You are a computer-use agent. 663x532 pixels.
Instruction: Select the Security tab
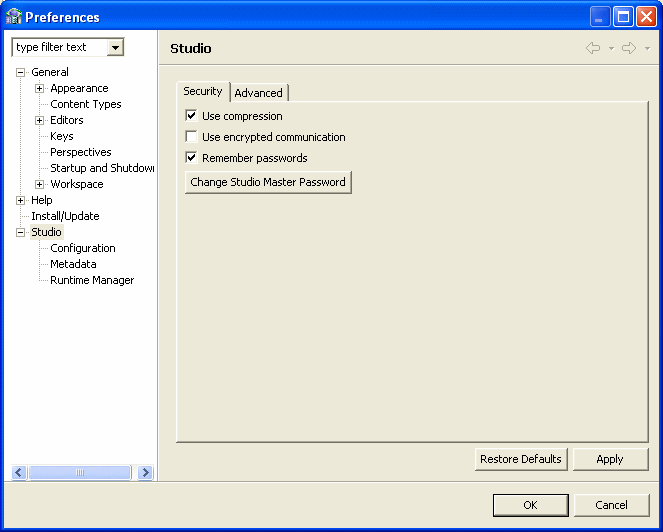(x=203, y=91)
